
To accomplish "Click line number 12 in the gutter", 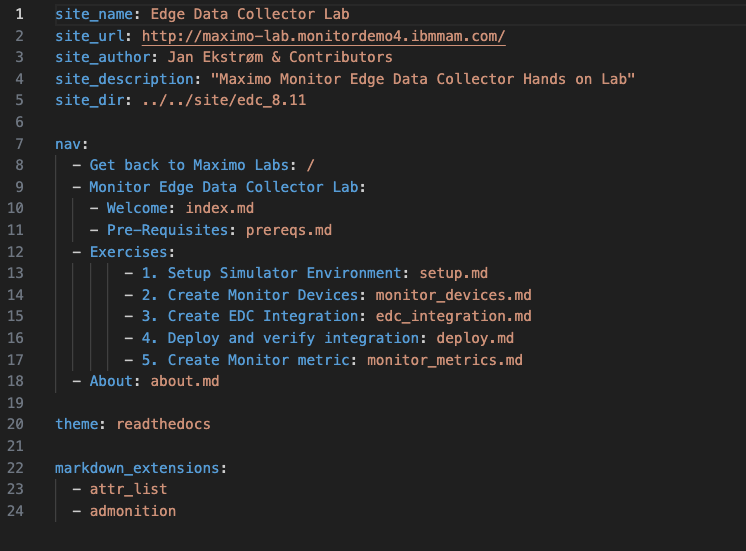I will 15,252.
